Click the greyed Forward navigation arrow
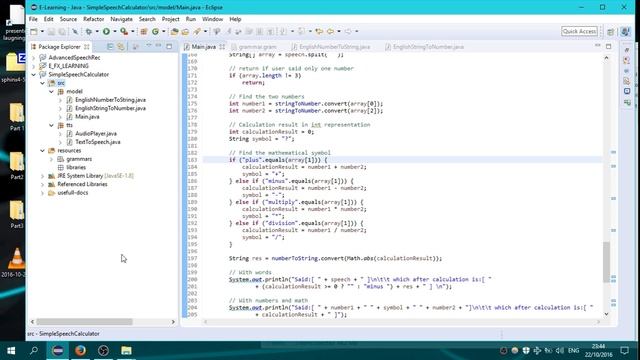The height and width of the screenshot is (360, 640). coord(348,31)
